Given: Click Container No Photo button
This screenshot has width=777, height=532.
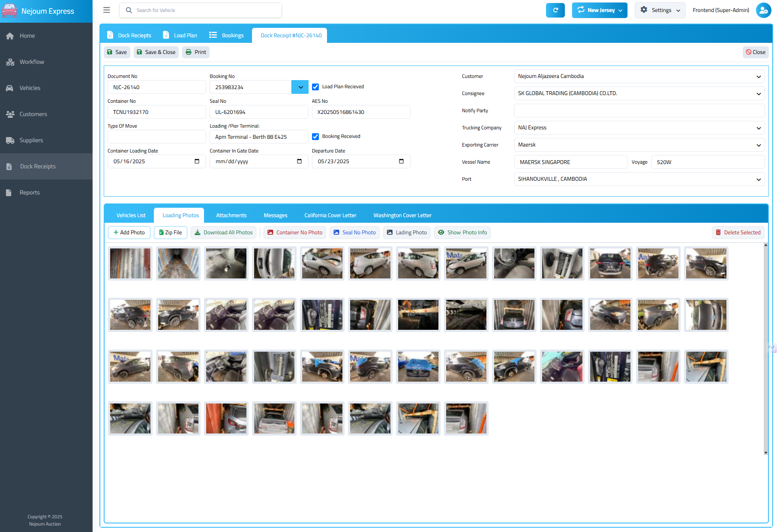Looking at the screenshot, I should pyautogui.click(x=295, y=233).
